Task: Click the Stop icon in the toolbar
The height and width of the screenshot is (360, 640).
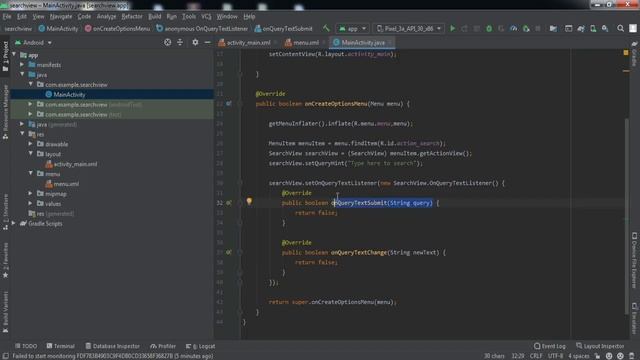Action: 538,29
